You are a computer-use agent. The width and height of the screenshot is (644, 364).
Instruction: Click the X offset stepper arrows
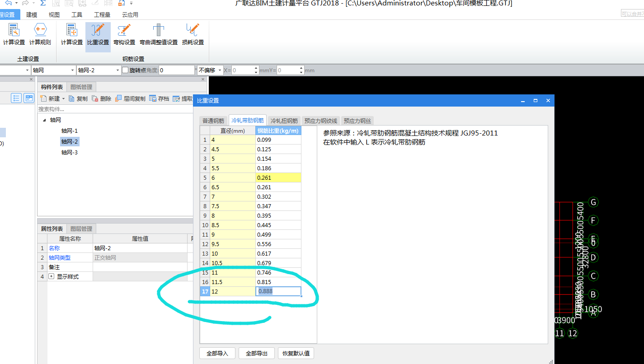(x=256, y=70)
